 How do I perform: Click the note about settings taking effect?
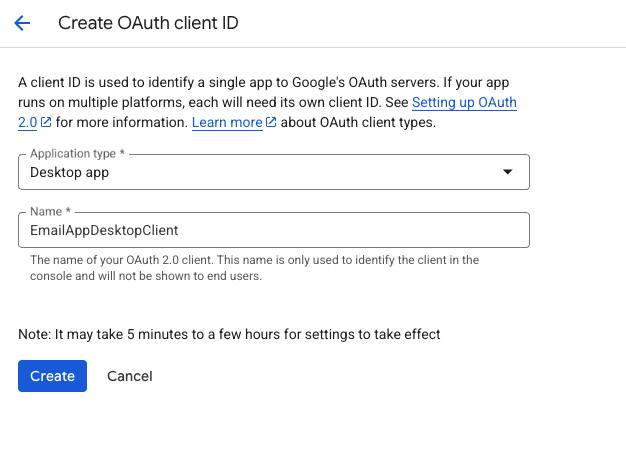(229, 334)
